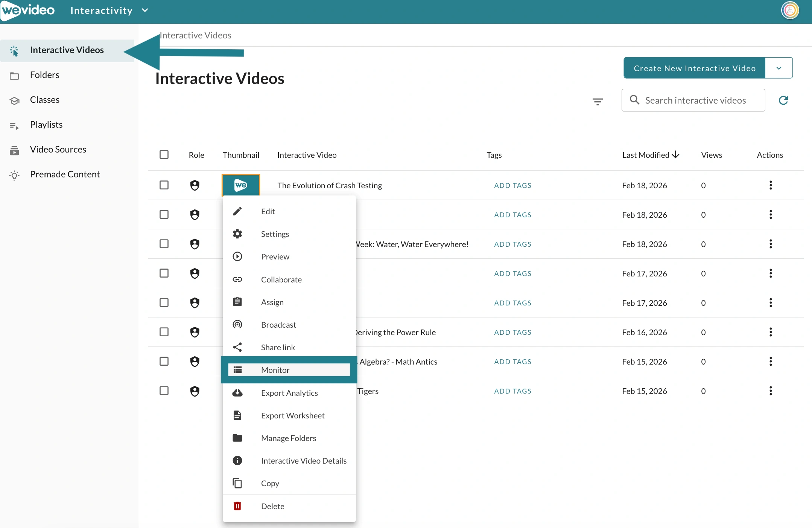The height and width of the screenshot is (528, 812).
Task: Open The Evolution of Crash Testing title
Action: click(330, 185)
